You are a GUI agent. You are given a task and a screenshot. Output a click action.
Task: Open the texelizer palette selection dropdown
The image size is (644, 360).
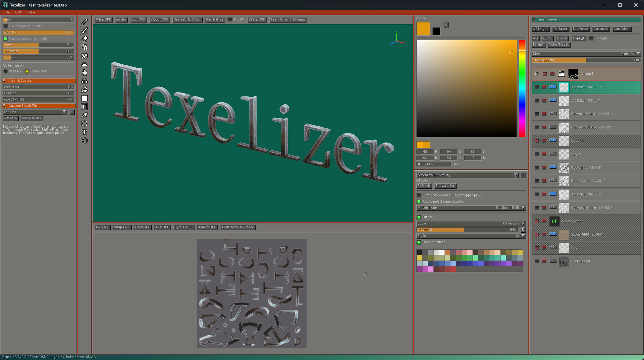coord(468,175)
